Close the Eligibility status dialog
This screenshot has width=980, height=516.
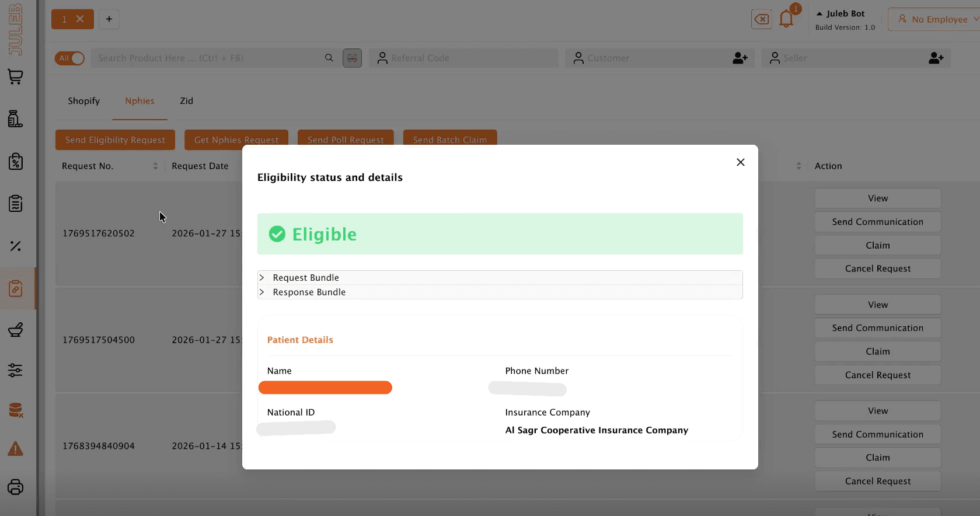740,162
